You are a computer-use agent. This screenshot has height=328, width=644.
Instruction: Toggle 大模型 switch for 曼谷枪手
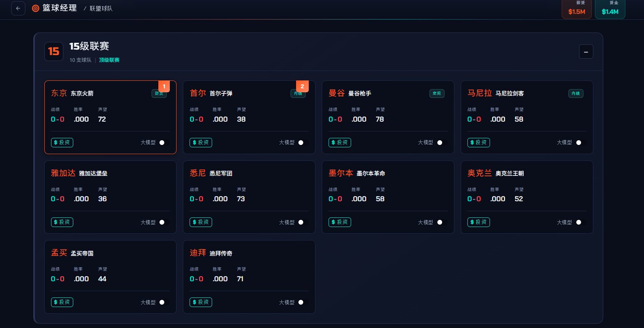[x=442, y=143]
